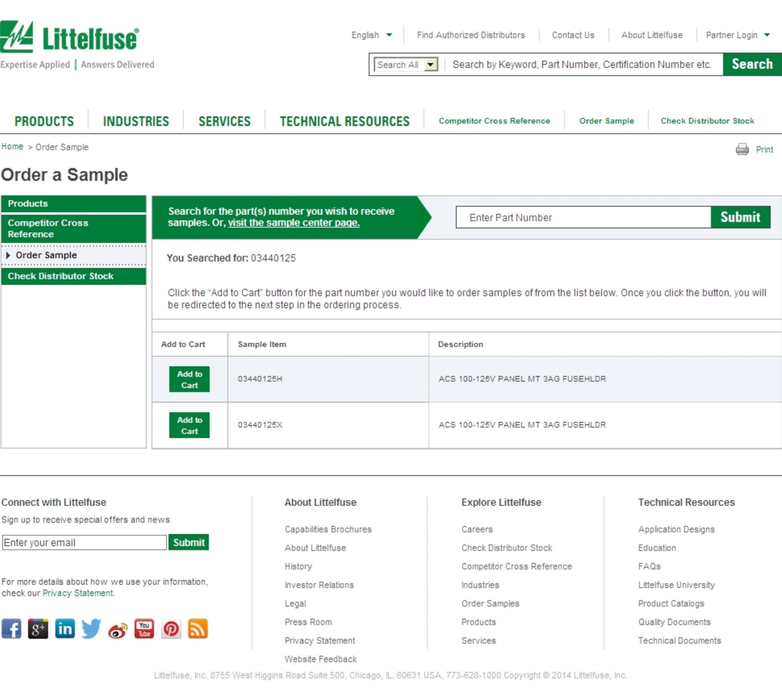Open Application Designs footer link

click(x=676, y=529)
